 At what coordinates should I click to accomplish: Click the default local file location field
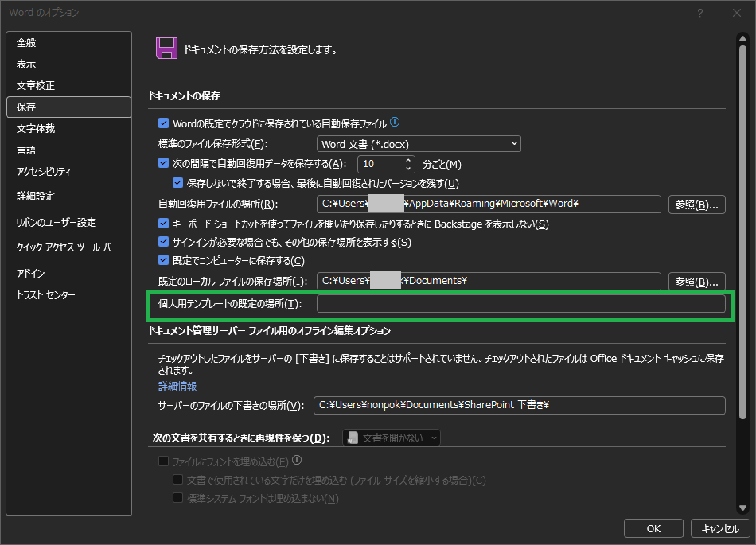point(489,281)
